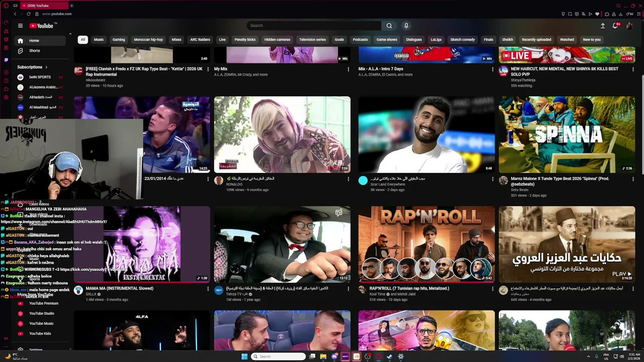Open beIN SPORTS subscription channel

tap(40, 77)
